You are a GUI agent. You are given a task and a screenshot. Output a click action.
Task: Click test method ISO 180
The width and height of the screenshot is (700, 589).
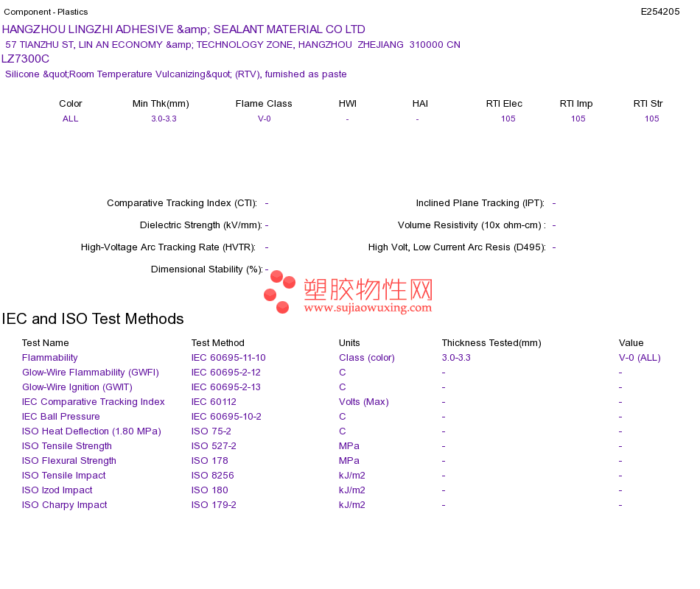(210, 490)
